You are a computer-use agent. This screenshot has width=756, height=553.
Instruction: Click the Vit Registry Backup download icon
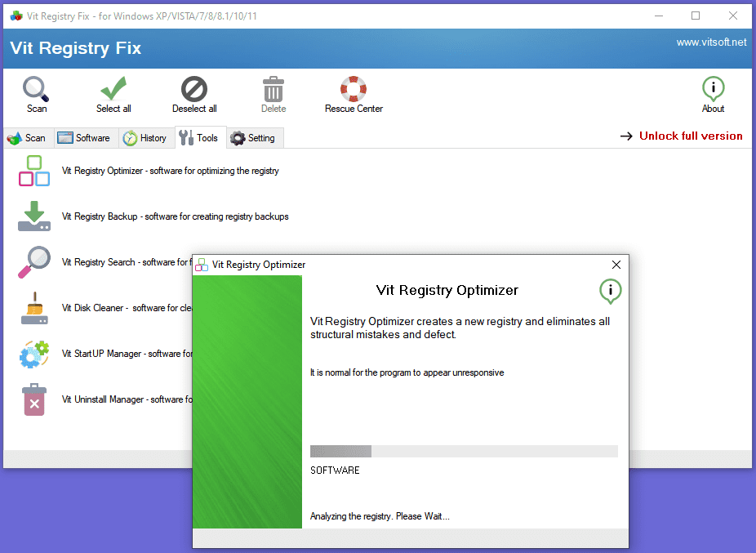coord(34,216)
